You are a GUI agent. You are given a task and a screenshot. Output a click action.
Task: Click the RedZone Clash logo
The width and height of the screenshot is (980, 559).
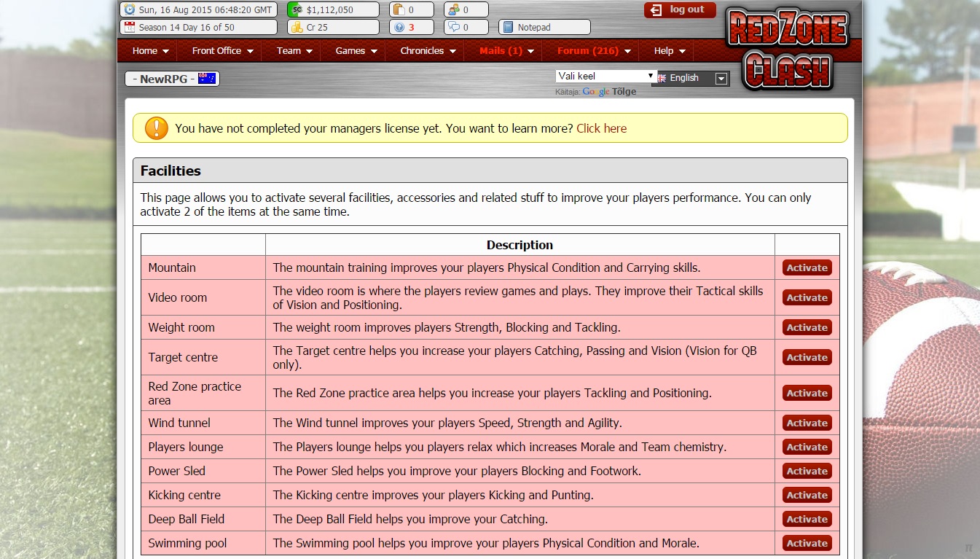tap(788, 48)
